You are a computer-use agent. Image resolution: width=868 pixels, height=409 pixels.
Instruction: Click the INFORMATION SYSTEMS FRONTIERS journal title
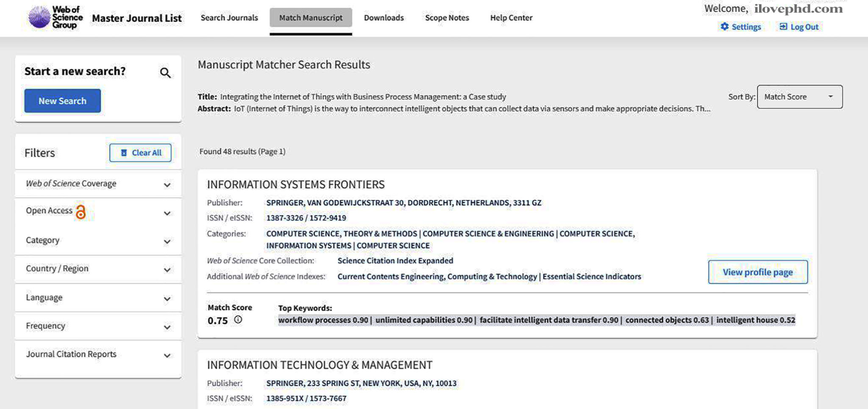click(296, 185)
